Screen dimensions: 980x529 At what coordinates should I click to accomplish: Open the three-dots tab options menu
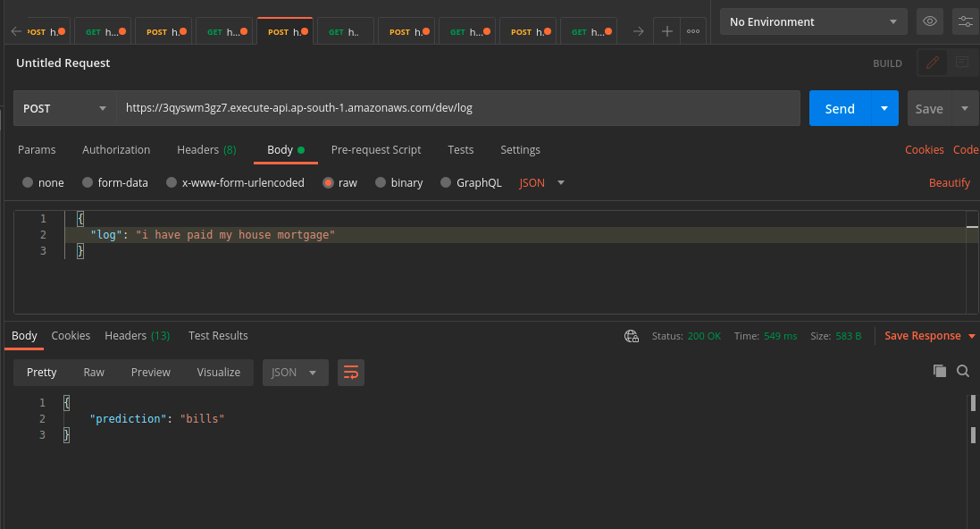click(692, 31)
